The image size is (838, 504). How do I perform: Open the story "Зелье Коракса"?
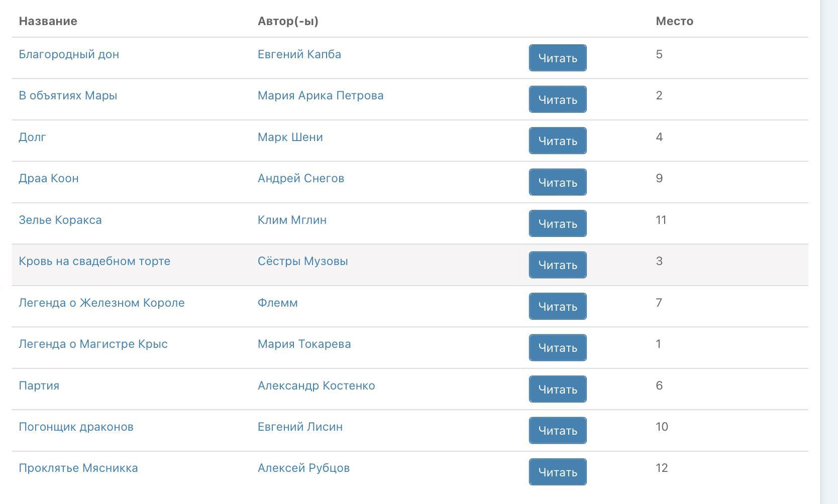(60, 220)
